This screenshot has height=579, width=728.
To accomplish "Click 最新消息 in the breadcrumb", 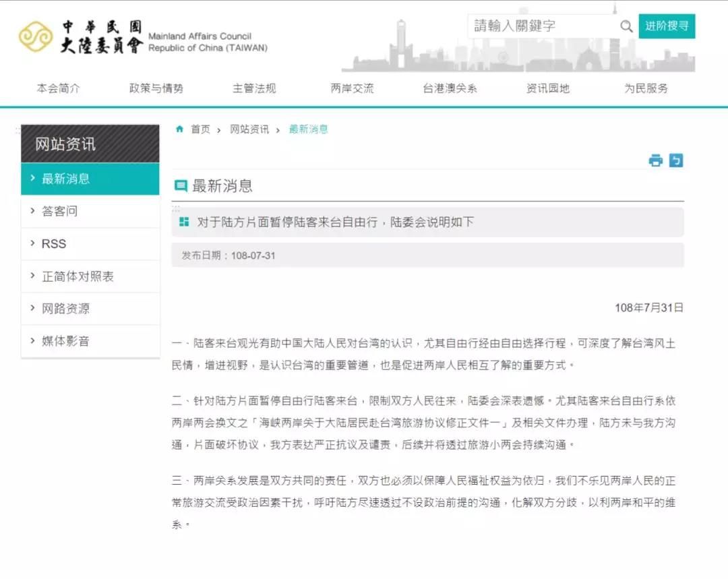I will [308, 129].
